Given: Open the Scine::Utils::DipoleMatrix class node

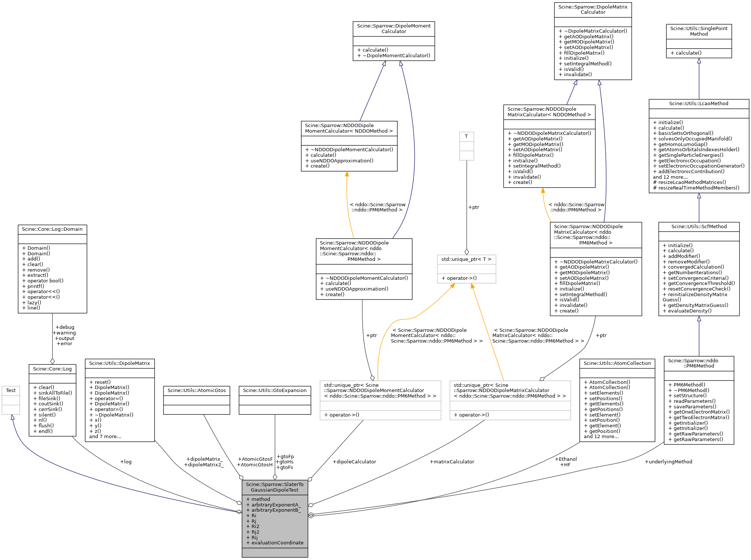Looking at the screenshot, I should pos(120,400).
